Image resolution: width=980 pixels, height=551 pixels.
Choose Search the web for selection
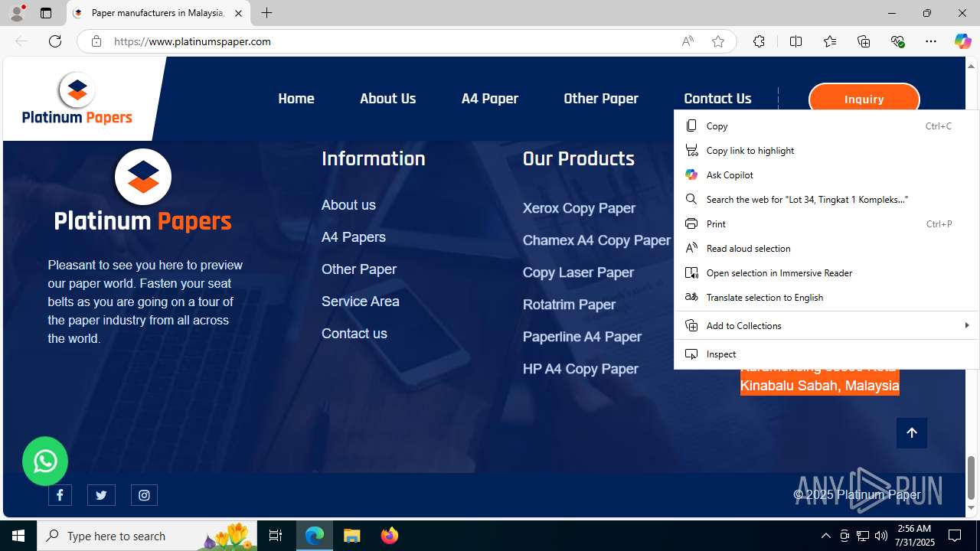[827, 199]
